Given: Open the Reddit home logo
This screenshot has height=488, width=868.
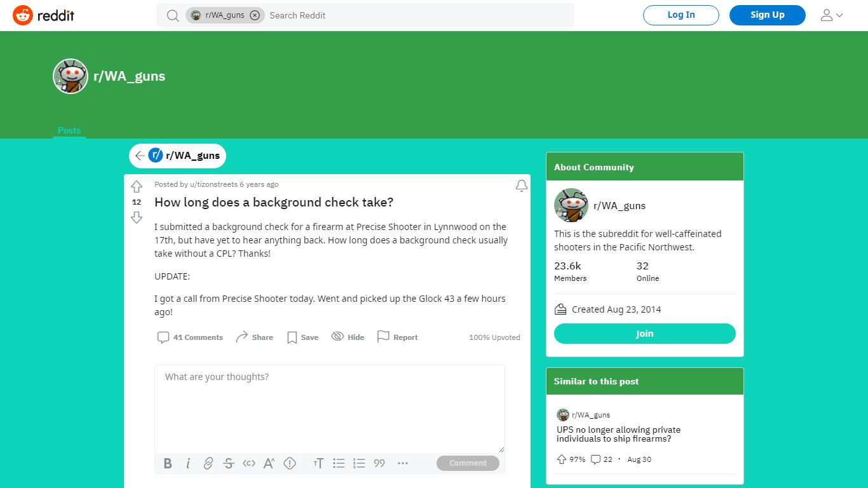Looking at the screenshot, I should tap(43, 15).
